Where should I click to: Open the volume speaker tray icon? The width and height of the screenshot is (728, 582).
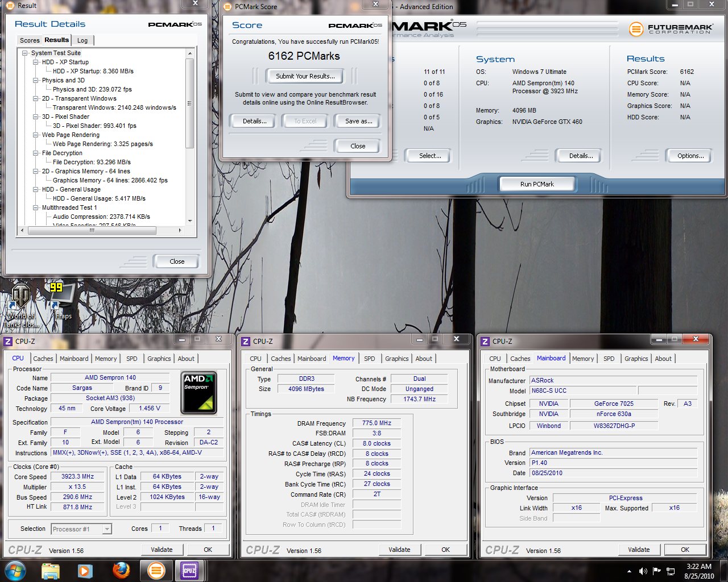(643, 571)
